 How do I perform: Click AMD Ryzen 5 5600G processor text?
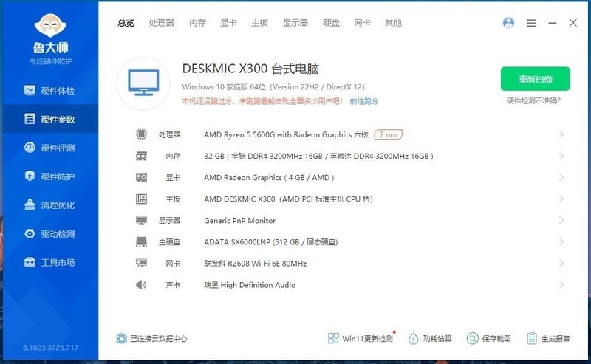click(286, 134)
